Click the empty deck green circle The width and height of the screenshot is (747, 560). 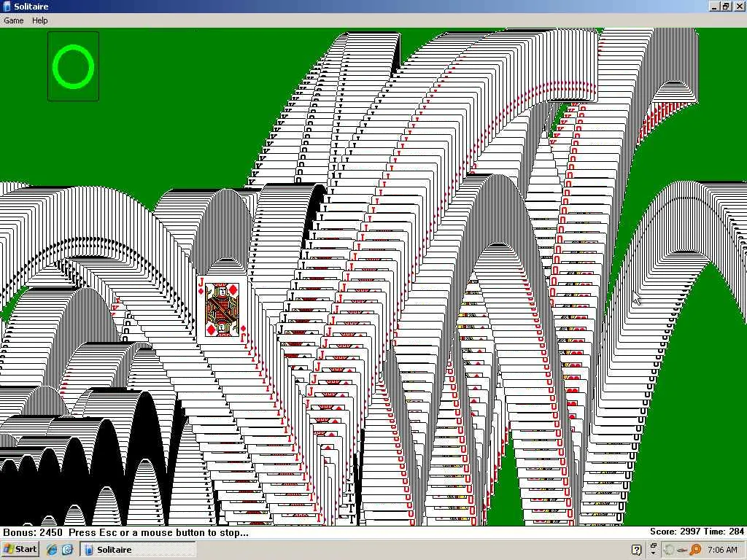(x=74, y=66)
